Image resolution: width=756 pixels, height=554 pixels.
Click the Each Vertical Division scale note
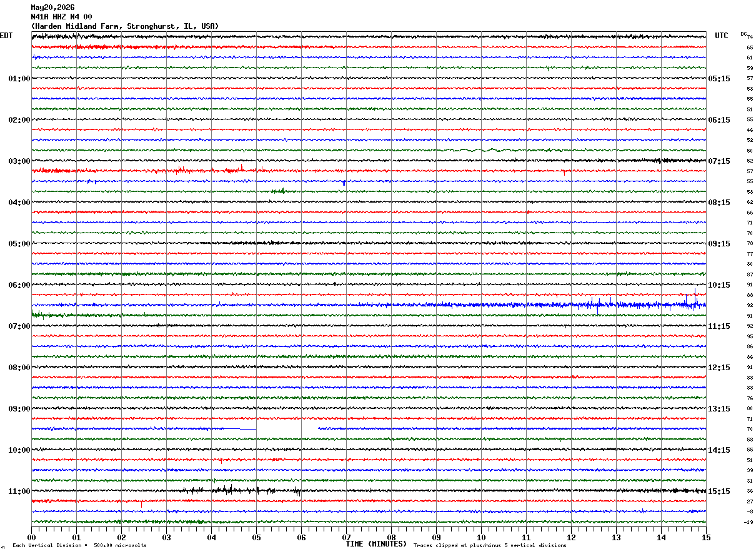click(x=79, y=545)
